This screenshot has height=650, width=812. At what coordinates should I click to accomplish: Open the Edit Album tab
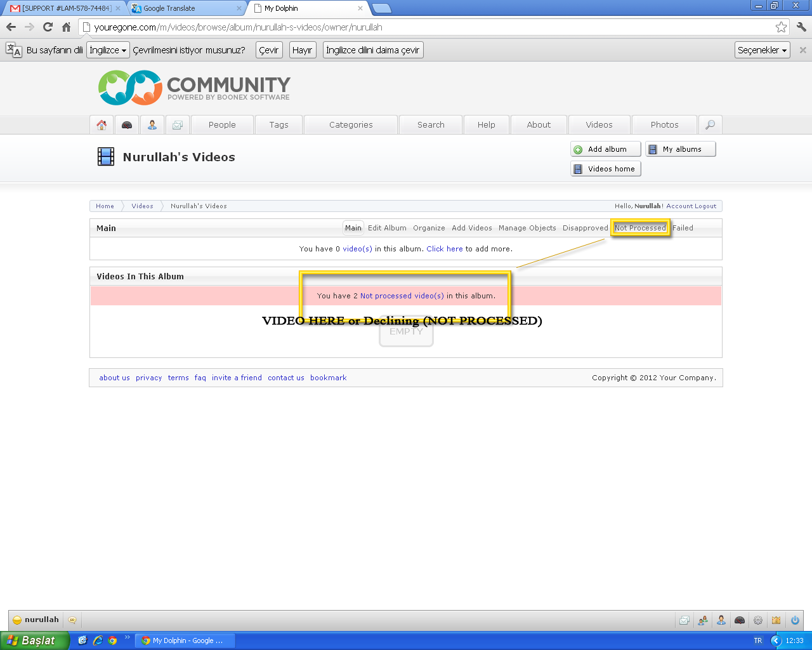[387, 228]
